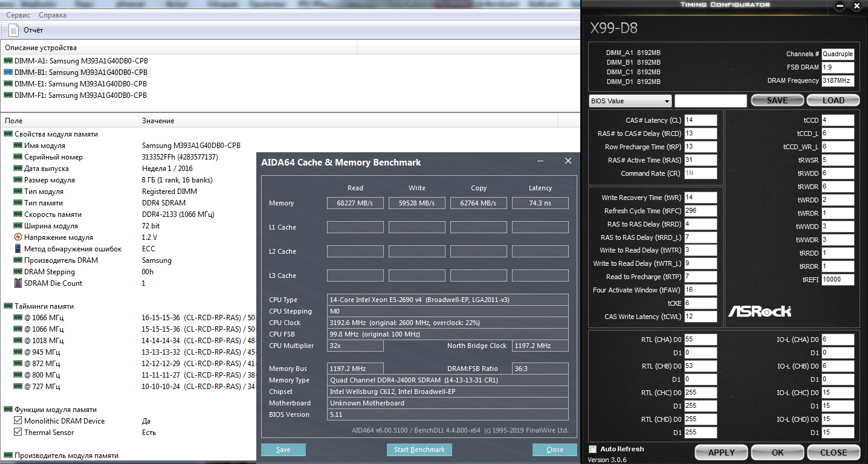Click the icon beside Серийный номер

[x=18, y=157]
